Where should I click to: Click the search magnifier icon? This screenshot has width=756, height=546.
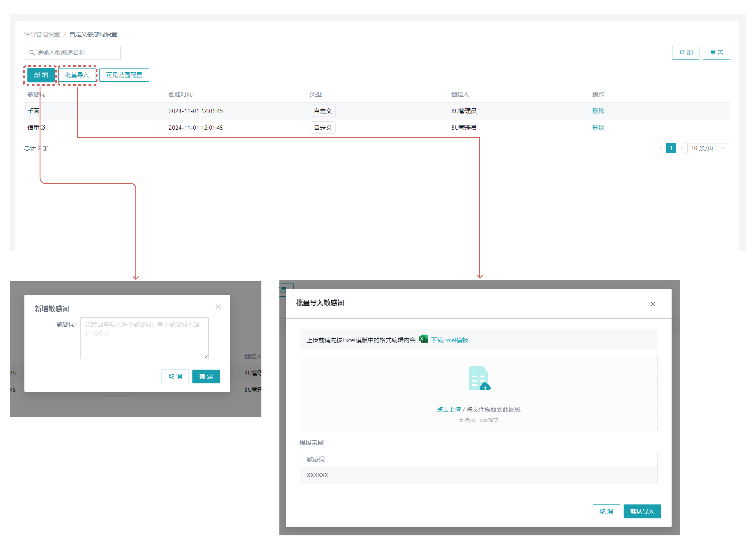(x=32, y=53)
